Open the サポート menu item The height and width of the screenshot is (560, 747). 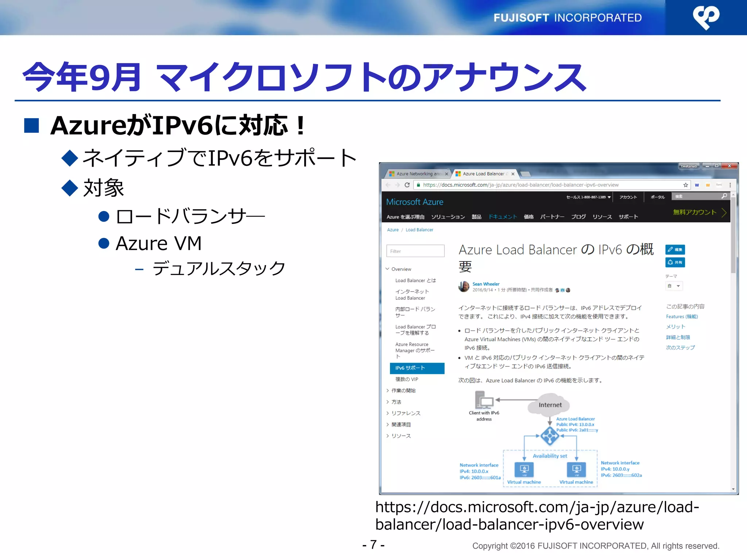[x=628, y=217]
